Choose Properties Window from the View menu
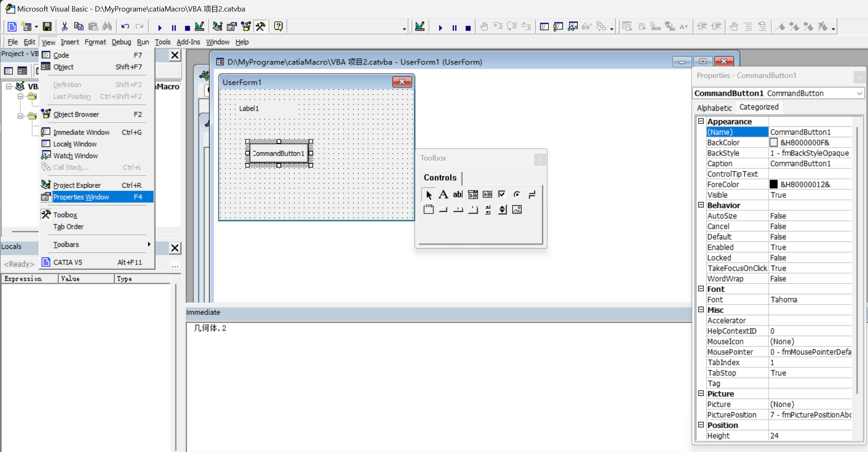This screenshot has height=452, width=868. [x=98, y=197]
